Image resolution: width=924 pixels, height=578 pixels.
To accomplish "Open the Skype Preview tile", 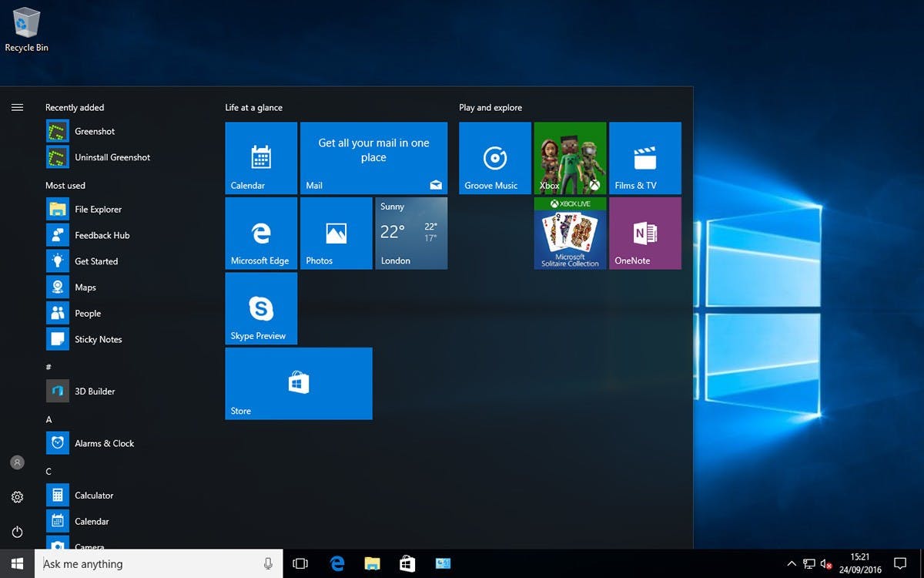I will [260, 308].
